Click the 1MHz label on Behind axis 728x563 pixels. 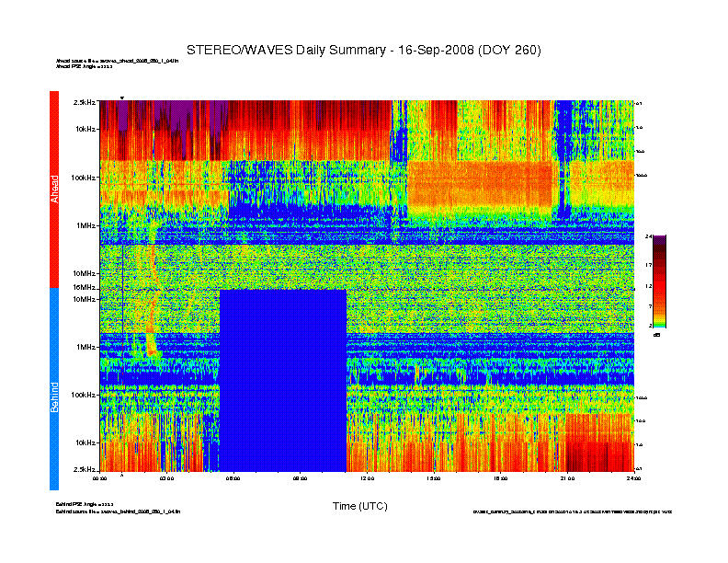[86, 347]
